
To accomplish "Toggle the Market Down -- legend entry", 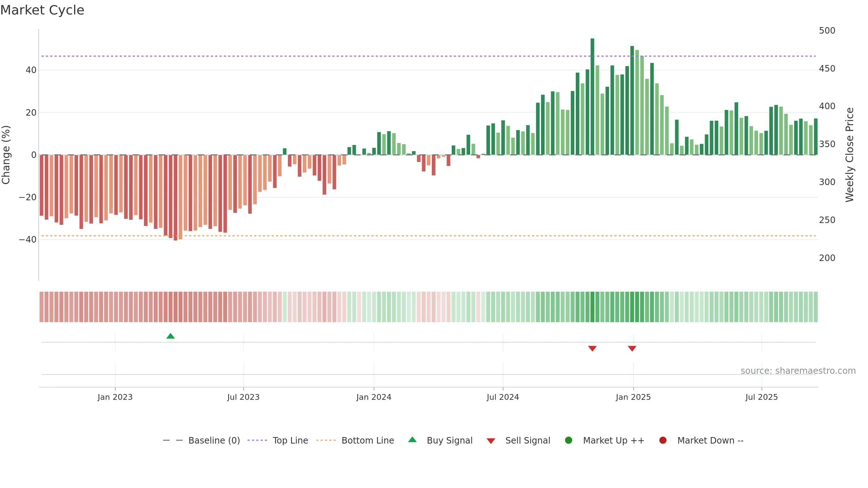I will coord(701,441).
